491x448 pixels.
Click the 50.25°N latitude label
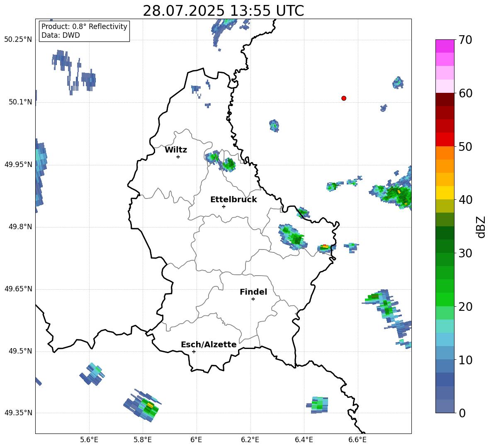click(x=18, y=40)
